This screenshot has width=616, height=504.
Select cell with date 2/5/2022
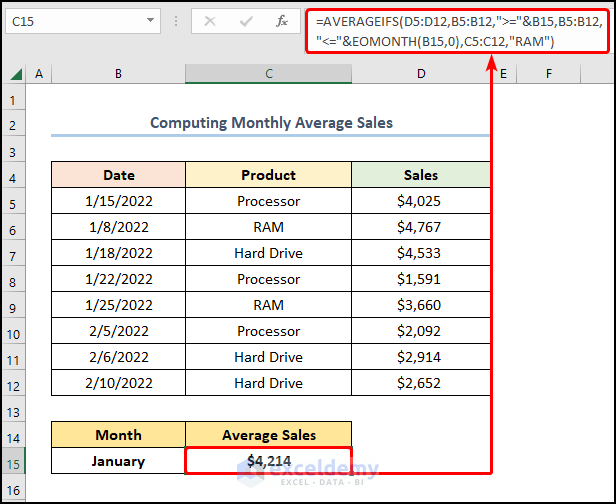coord(118,331)
